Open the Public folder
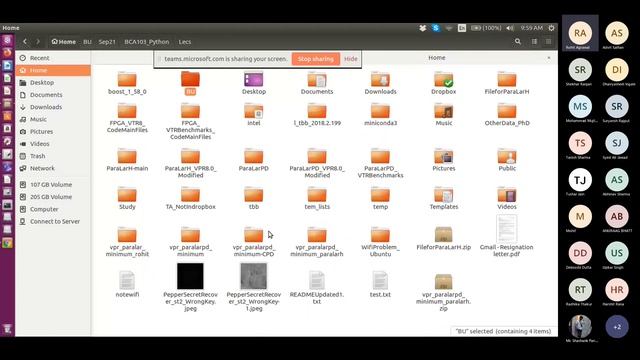 (507, 156)
